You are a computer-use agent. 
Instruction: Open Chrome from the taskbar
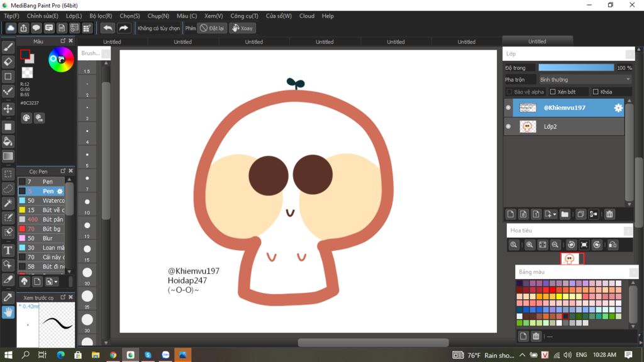113,355
